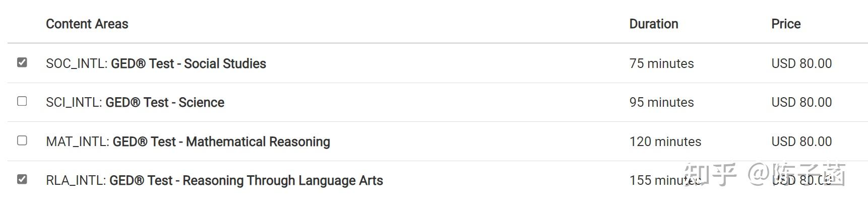Click the SOC_INTL code text
The height and width of the screenshot is (209, 868).
(76, 63)
